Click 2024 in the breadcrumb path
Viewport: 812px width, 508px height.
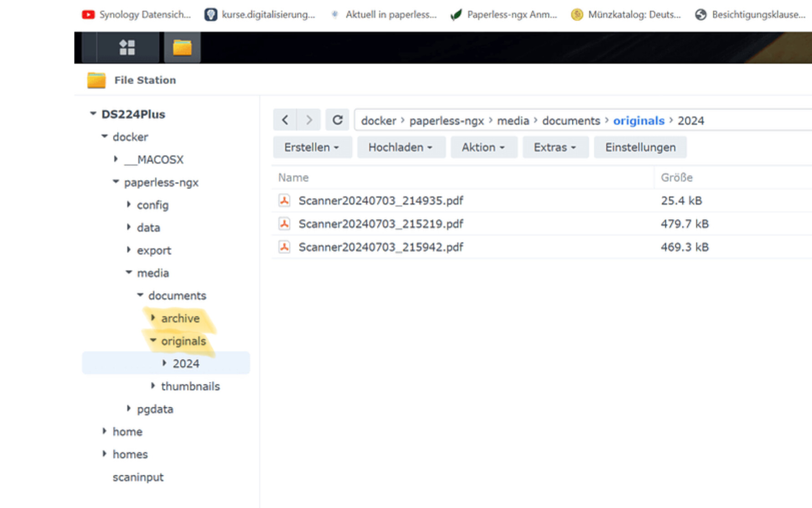tap(691, 121)
